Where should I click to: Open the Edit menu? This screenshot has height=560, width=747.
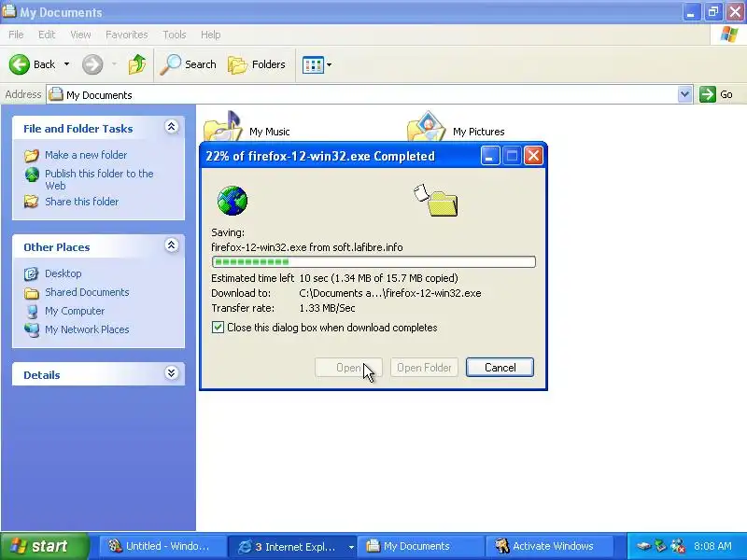point(47,35)
